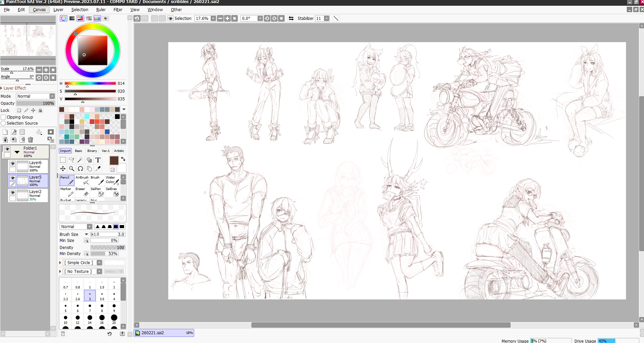Screen dimensions: 644x343
Task: Open the brush blend mode Normal dropdown
Action: click(x=76, y=227)
